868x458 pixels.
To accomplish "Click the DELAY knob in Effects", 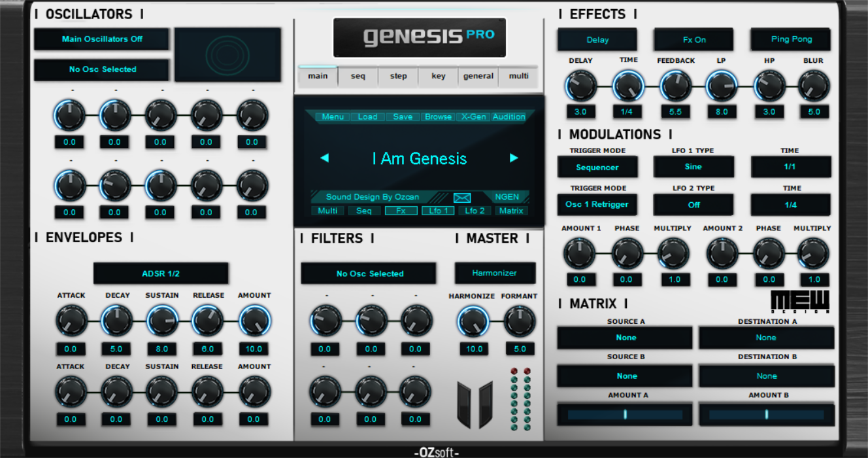I will pyautogui.click(x=580, y=86).
